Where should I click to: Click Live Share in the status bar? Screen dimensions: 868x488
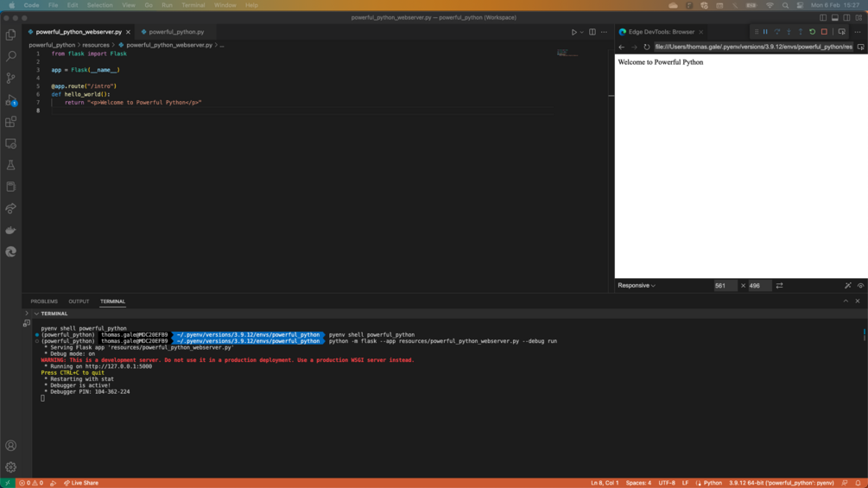81,483
